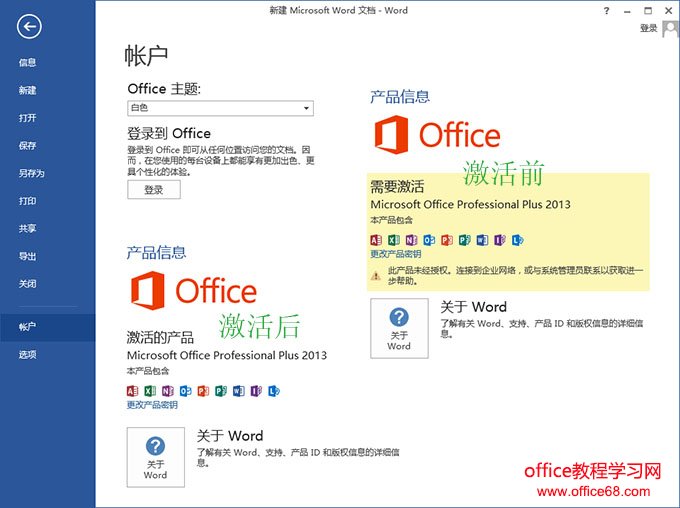Click the 关于 Word button below 激活的产品
Image resolution: width=680 pixels, height=508 pixels.
pos(156,457)
